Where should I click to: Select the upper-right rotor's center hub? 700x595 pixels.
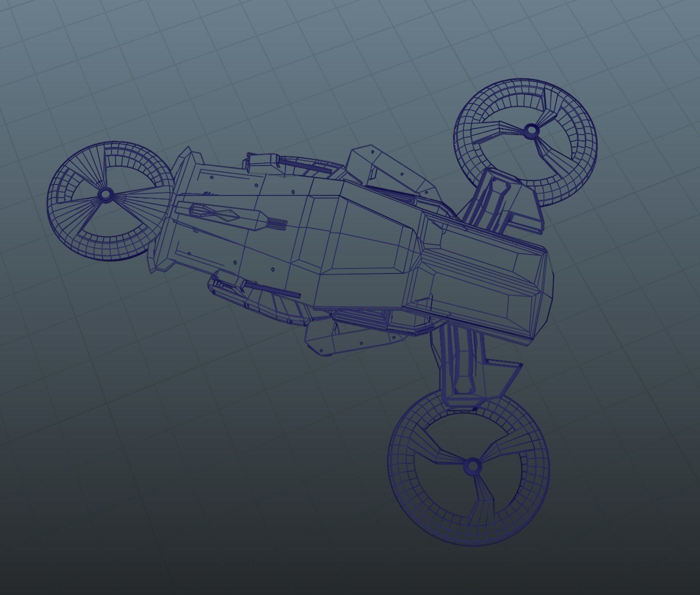tap(530, 131)
